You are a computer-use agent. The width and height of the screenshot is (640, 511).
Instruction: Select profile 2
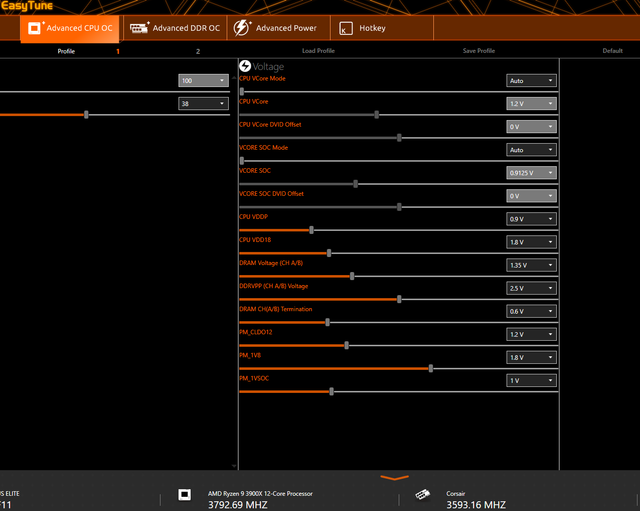pyautogui.click(x=198, y=51)
